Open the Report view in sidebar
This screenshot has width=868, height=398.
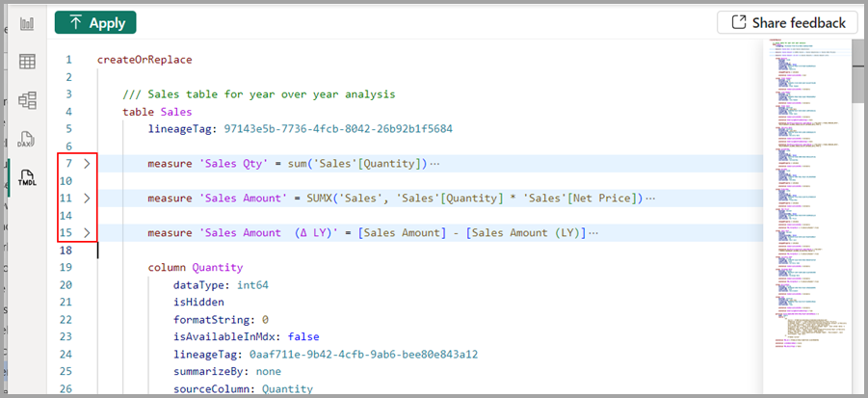point(27,22)
